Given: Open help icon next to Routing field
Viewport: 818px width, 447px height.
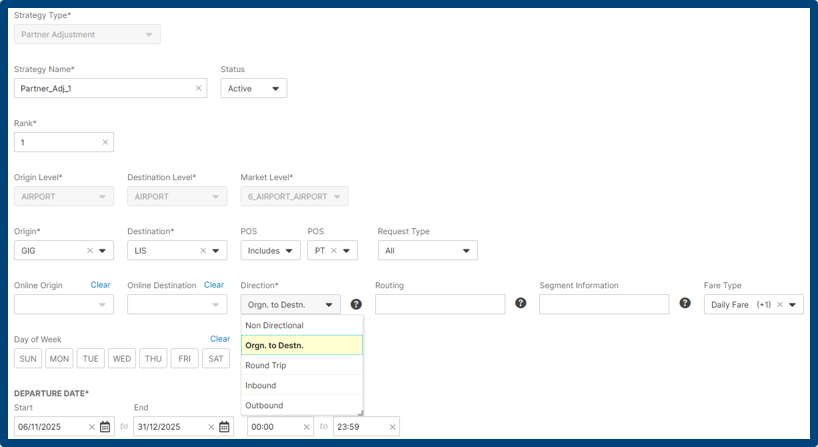Looking at the screenshot, I should click(521, 303).
